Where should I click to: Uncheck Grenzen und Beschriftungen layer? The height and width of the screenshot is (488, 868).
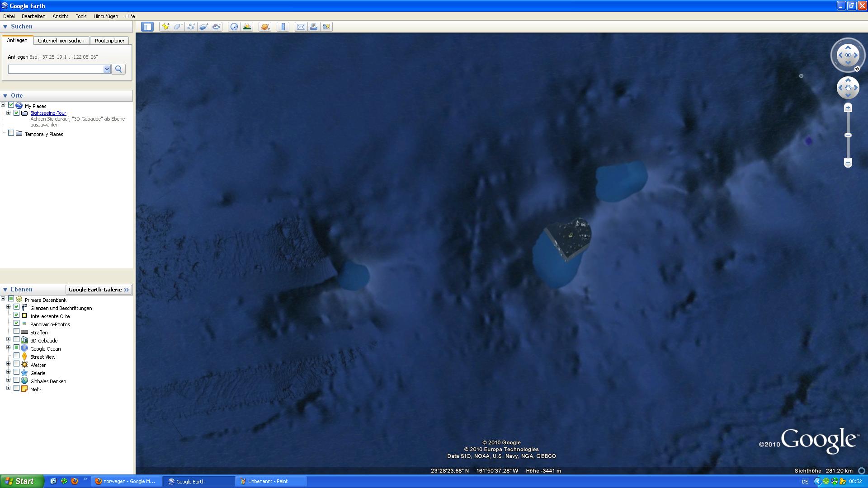[17, 307]
